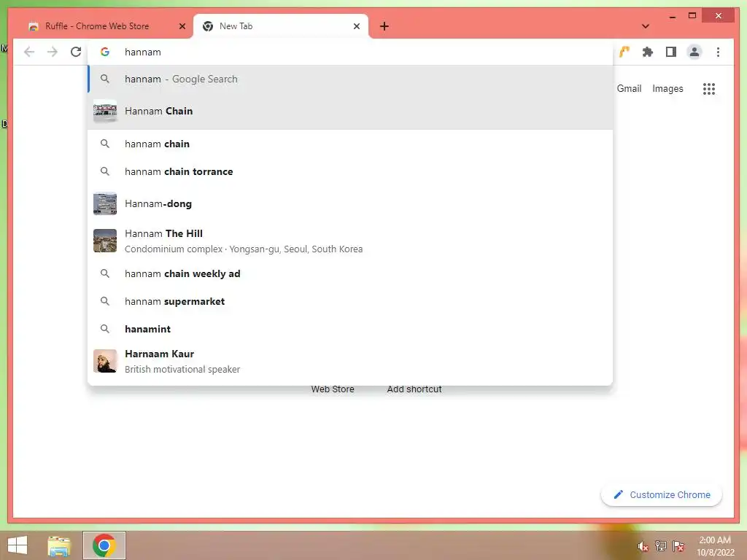Click the Add shortcut tile
Image resolution: width=747 pixels, height=560 pixels.
coord(414,389)
